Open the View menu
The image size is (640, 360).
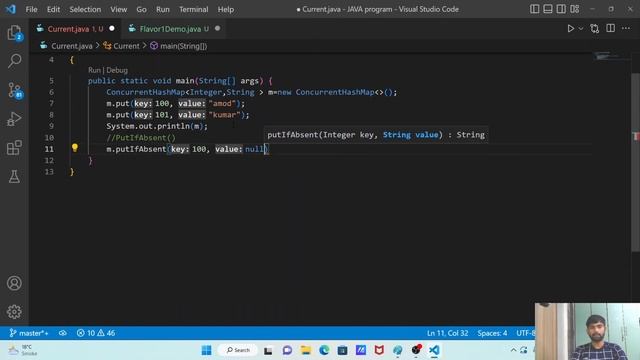[x=118, y=9]
